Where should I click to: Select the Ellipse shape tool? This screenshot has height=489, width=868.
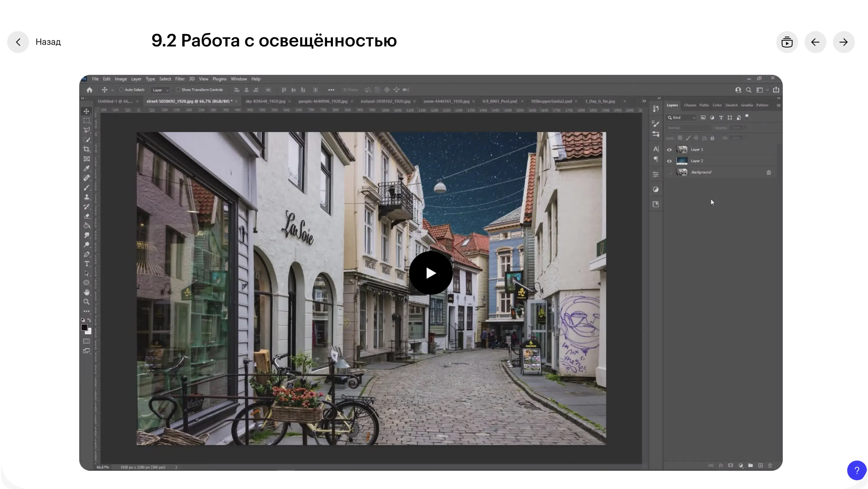87,283
